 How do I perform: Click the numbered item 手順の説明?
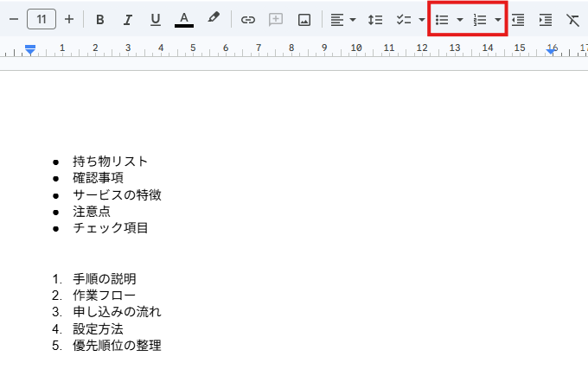105,279
